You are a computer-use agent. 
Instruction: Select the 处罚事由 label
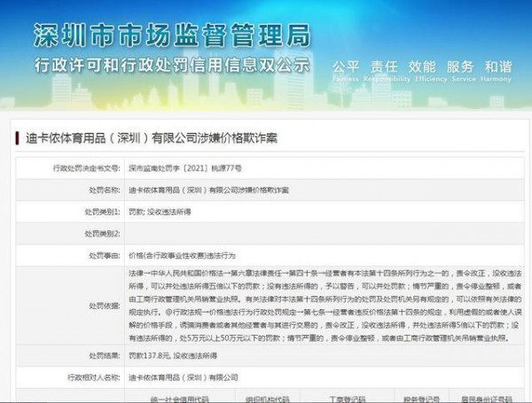[104, 256]
